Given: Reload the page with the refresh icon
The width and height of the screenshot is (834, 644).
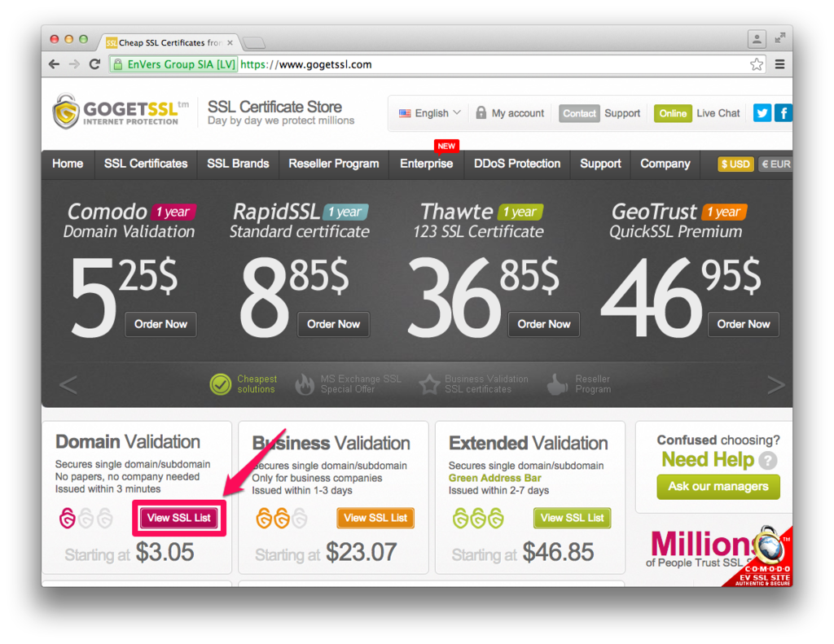Looking at the screenshot, I should [94, 64].
